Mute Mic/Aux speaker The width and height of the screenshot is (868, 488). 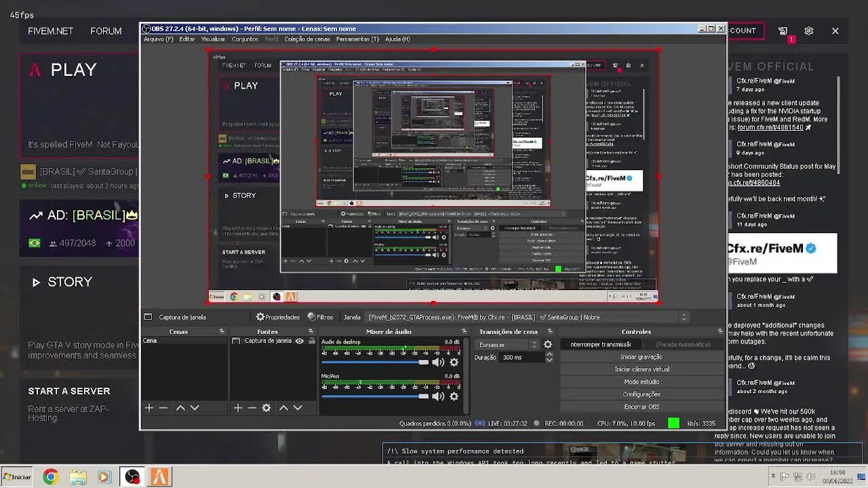pyautogui.click(x=438, y=396)
